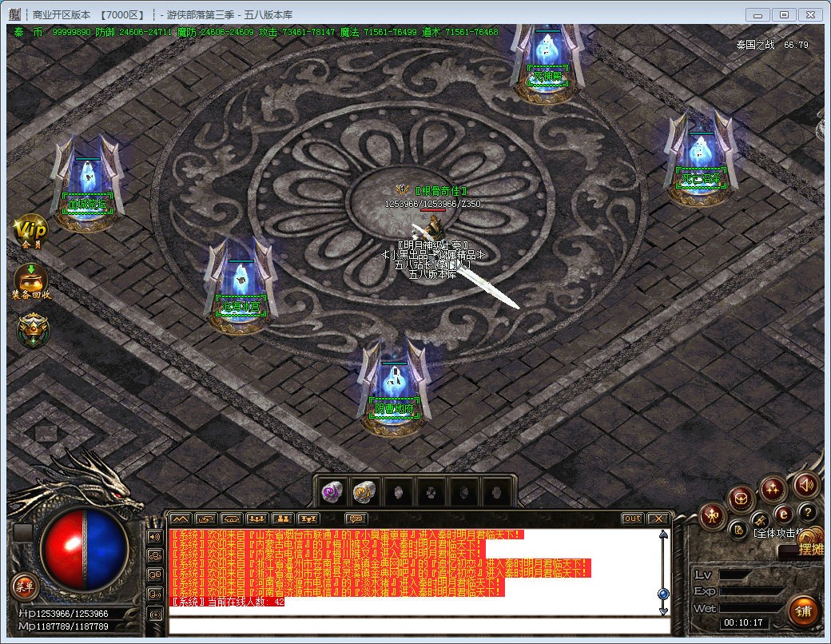
Task: Click the 'out' button above chat
Action: tap(632, 519)
